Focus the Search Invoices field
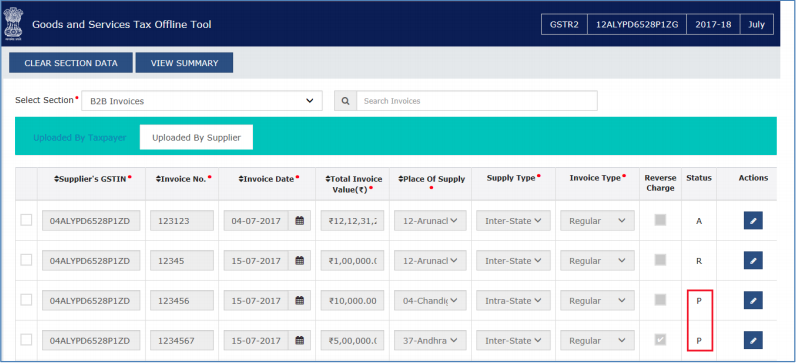Screen dimensions: 798x363 point(477,101)
